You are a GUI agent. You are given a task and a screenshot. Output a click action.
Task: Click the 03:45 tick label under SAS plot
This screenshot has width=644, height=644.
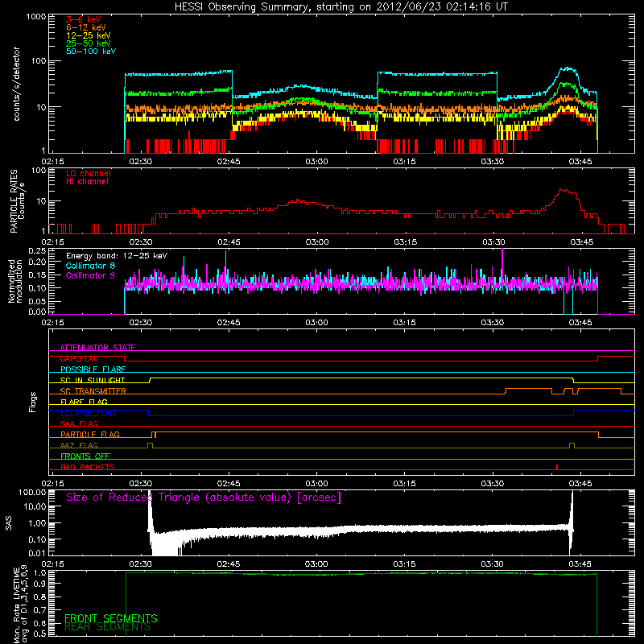click(x=580, y=564)
